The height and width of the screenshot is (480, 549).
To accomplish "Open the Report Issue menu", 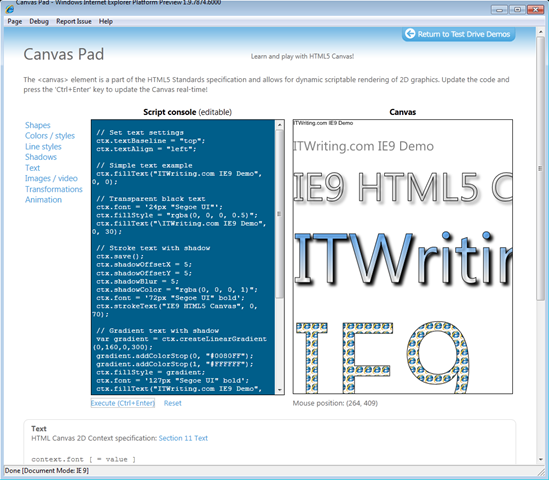I will 74,21.
